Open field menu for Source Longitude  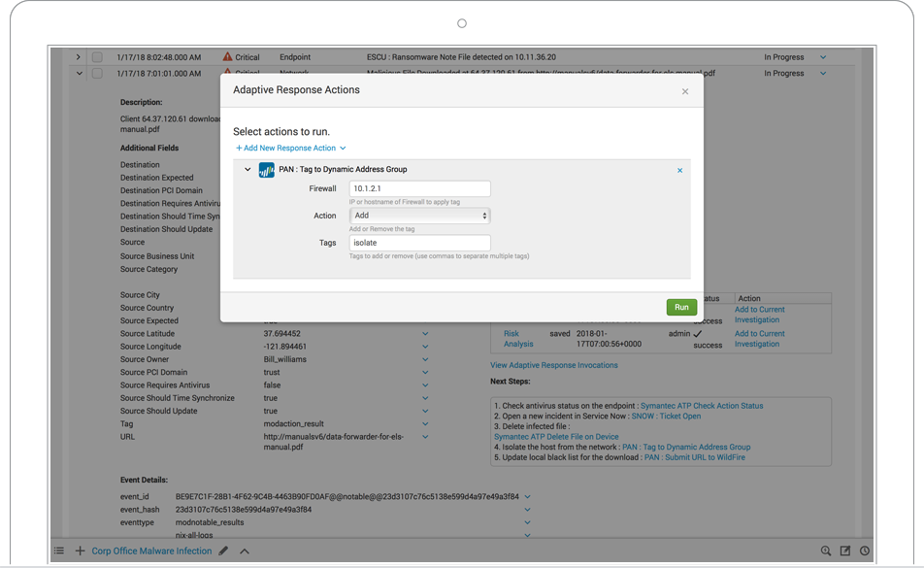pos(425,347)
